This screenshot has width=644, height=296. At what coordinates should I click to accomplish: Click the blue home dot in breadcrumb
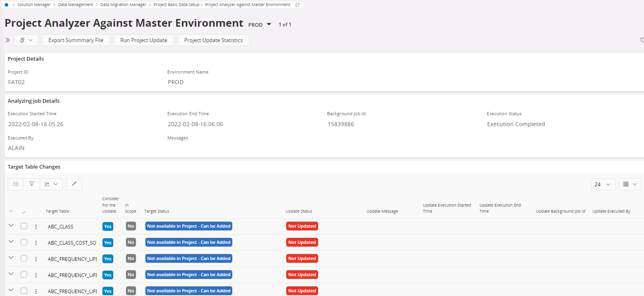tap(6, 5)
